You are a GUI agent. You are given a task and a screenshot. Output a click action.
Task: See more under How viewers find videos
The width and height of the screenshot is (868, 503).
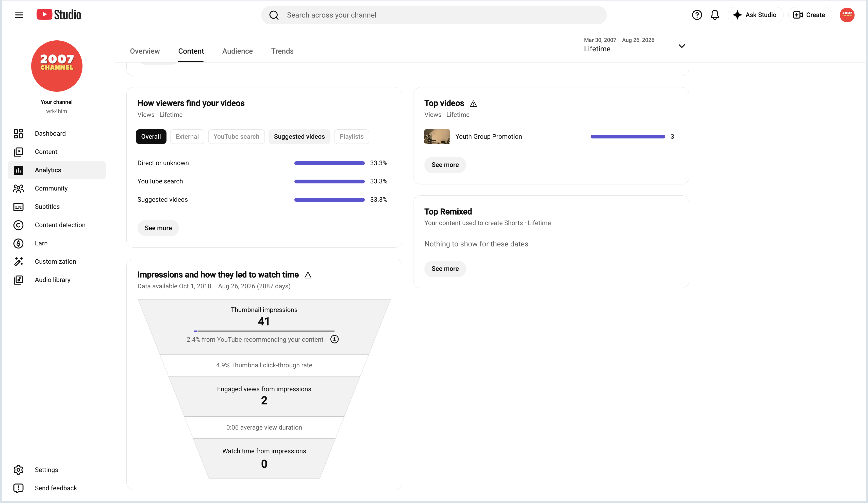[x=158, y=228]
